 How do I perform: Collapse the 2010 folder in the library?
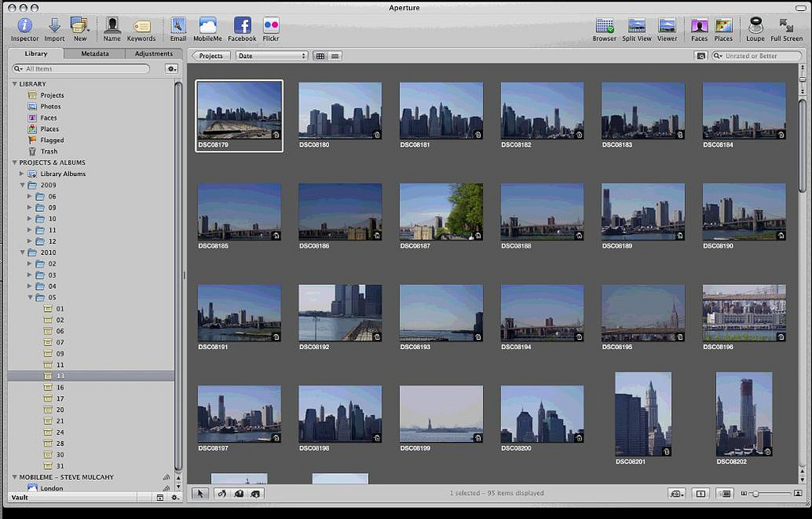tap(23, 252)
